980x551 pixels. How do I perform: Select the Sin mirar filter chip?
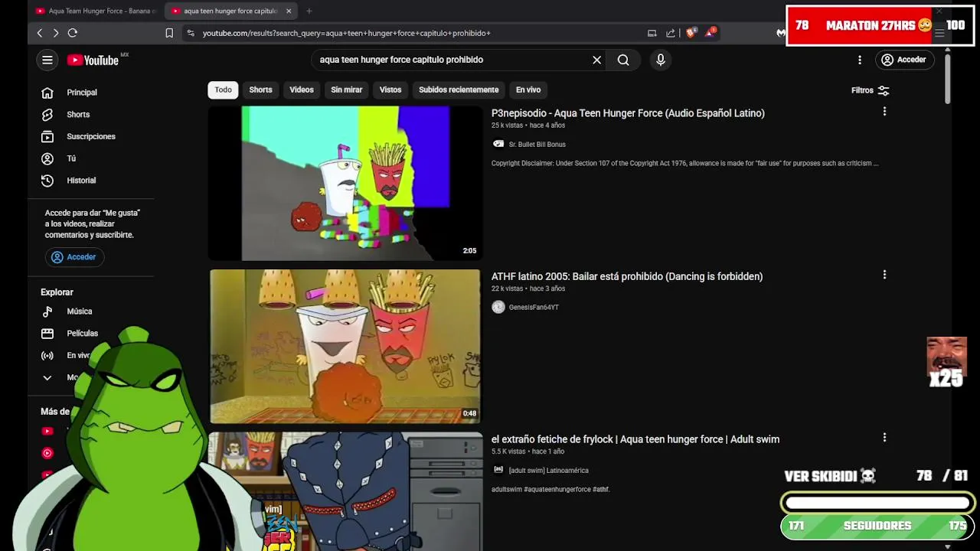[346, 90]
